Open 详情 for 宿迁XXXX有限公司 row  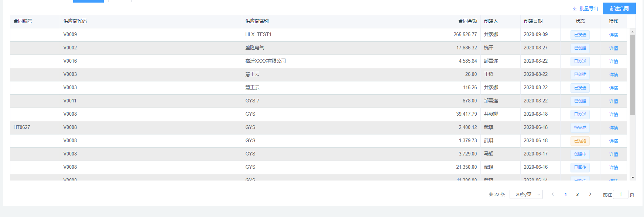613,62
